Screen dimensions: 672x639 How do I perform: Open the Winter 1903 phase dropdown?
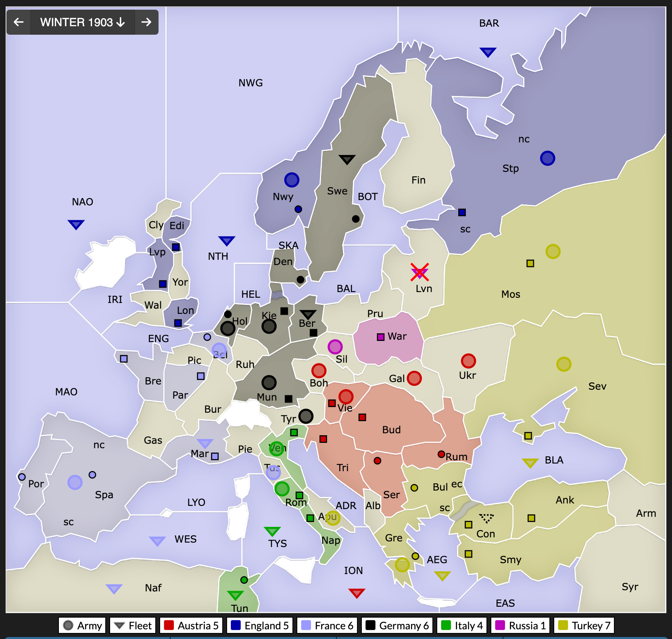(x=82, y=22)
